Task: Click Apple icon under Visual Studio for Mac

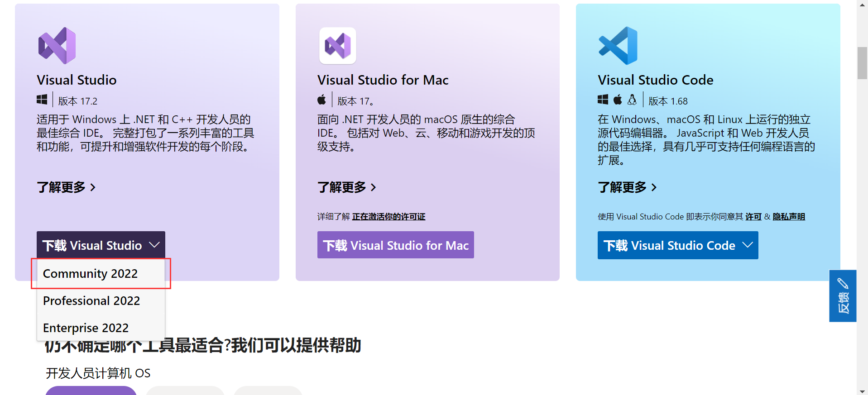Action: pos(322,100)
